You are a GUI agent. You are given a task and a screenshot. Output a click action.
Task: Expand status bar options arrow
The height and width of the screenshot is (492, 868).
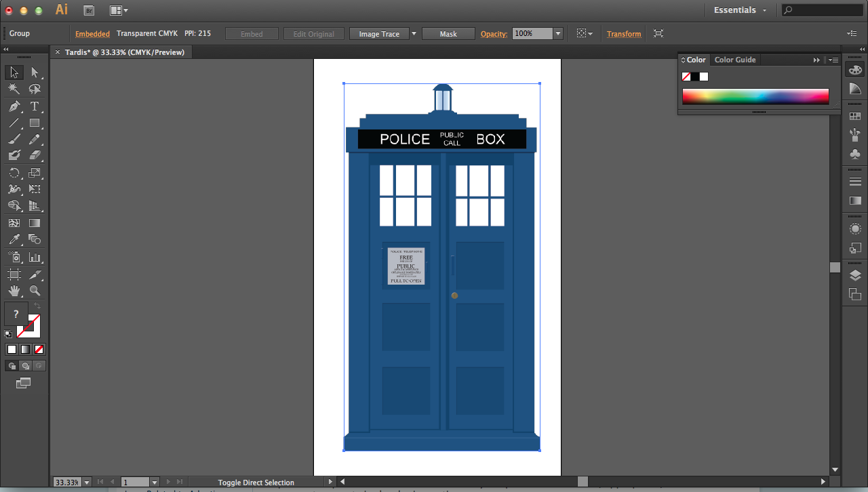click(331, 483)
